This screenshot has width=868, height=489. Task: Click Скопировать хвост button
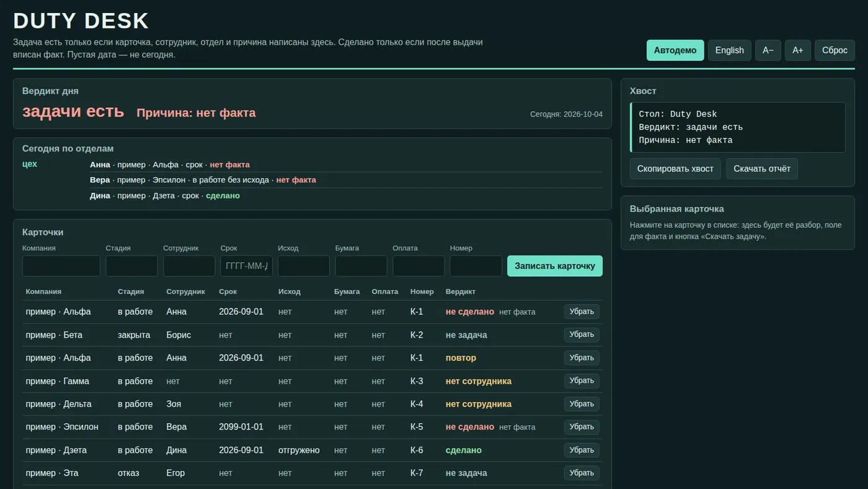pos(675,169)
